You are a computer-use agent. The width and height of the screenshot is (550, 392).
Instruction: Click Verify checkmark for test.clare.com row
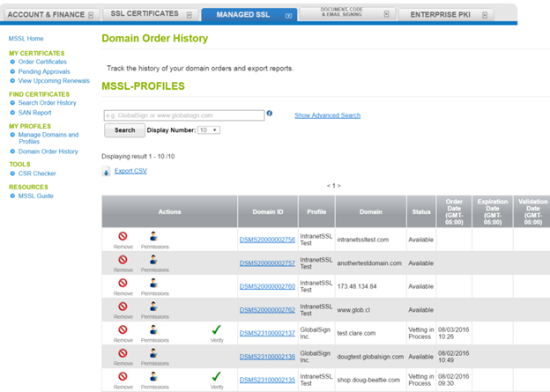217,329
